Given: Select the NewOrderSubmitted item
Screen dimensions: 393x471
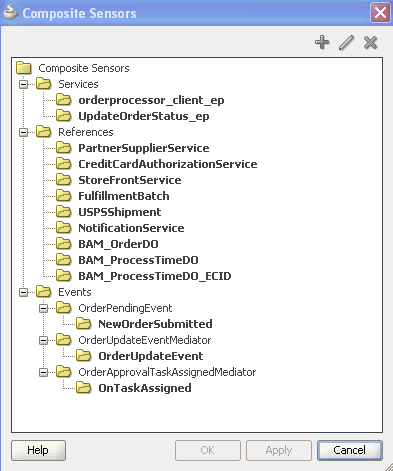Looking at the screenshot, I should (x=155, y=324).
